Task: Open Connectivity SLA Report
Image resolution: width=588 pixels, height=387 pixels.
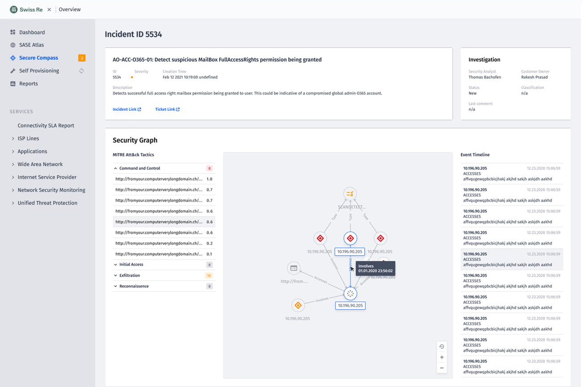Action: tap(46, 126)
